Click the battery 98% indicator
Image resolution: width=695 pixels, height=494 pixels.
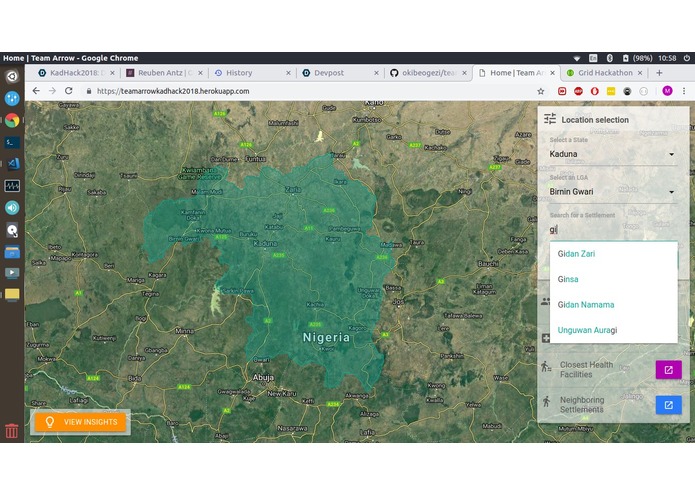click(637, 58)
